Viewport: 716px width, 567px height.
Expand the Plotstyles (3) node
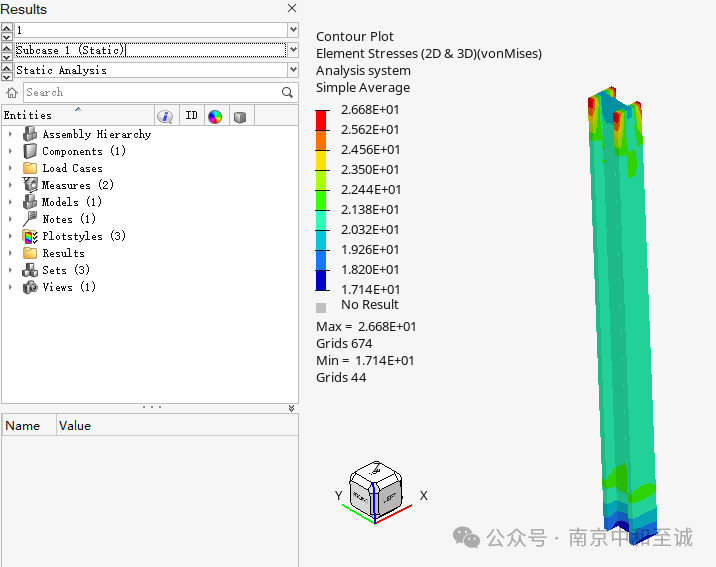point(11,236)
